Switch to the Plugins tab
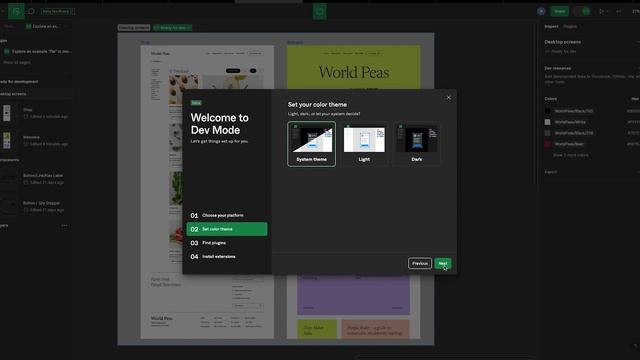The width and height of the screenshot is (640, 360). [x=570, y=27]
